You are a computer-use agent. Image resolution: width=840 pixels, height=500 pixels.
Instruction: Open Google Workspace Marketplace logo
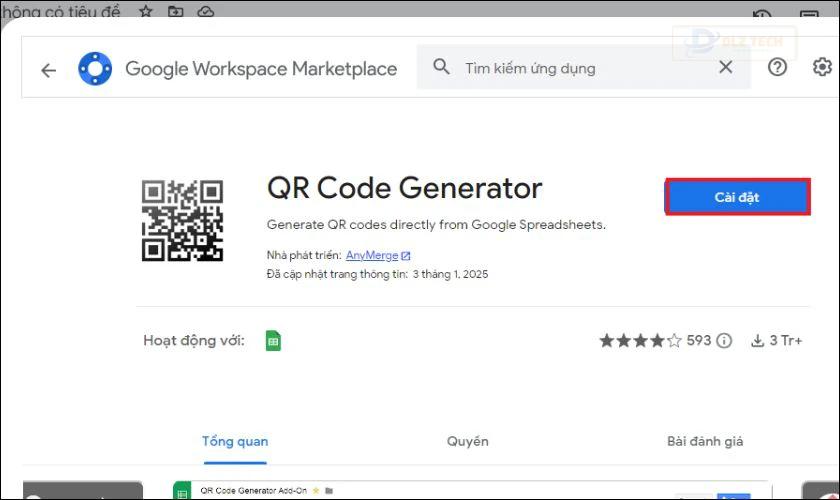click(95, 69)
